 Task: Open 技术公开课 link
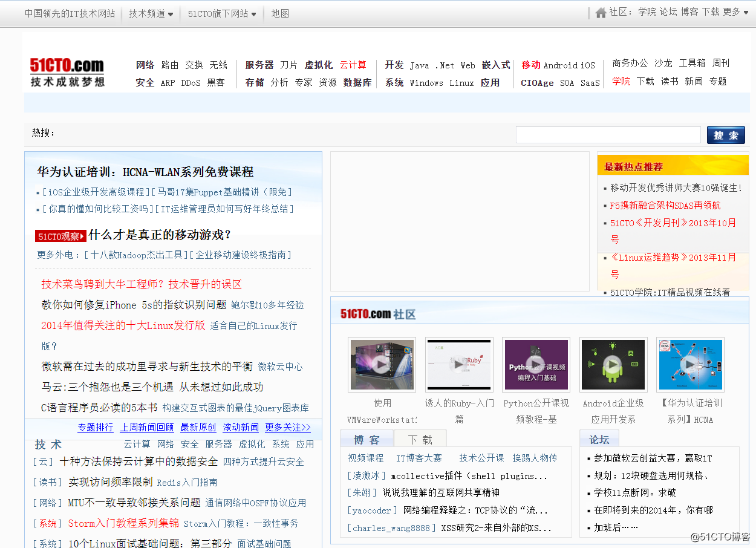[x=481, y=458]
